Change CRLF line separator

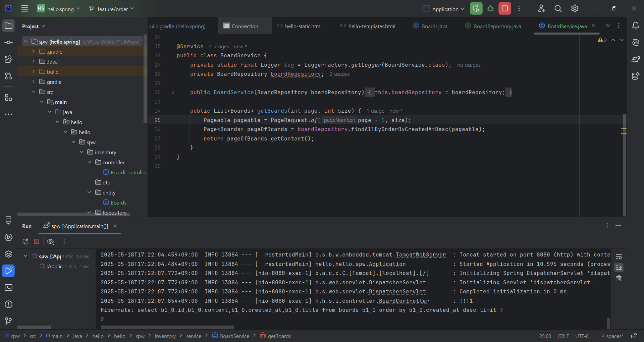point(563,336)
